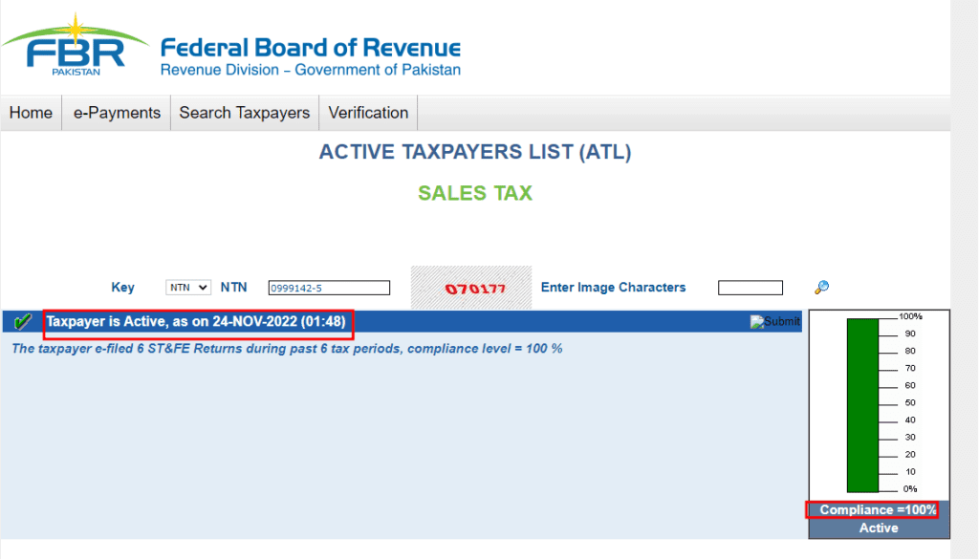This screenshot has width=979, height=560.
Task: Click the captcha image showing 070177
Action: point(470,287)
